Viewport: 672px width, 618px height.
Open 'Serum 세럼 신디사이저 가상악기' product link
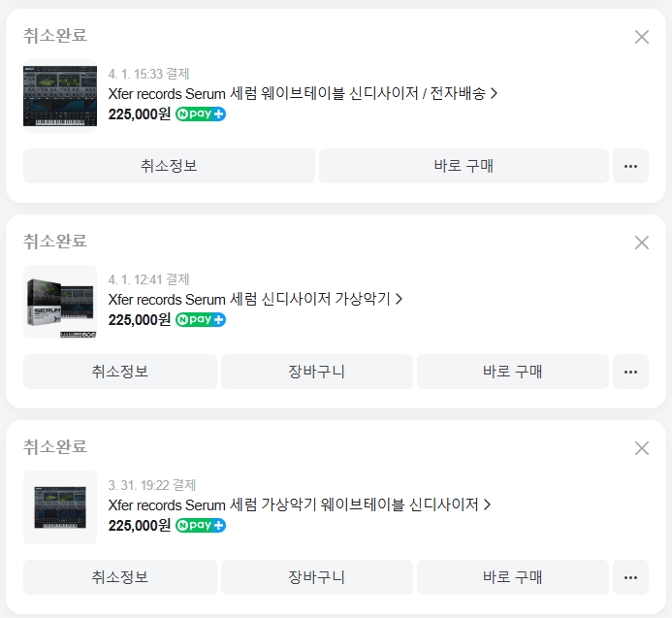[255, 299]
